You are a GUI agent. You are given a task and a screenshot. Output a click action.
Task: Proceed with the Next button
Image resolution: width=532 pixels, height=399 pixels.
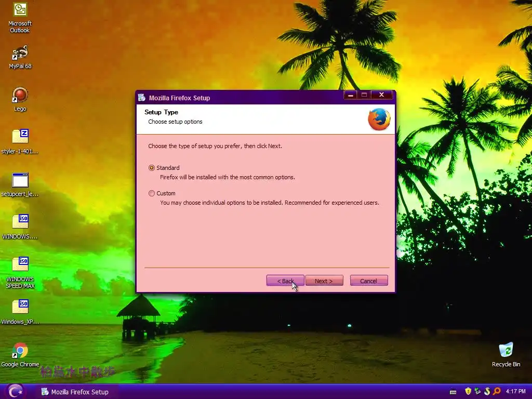tap(324, 281)
